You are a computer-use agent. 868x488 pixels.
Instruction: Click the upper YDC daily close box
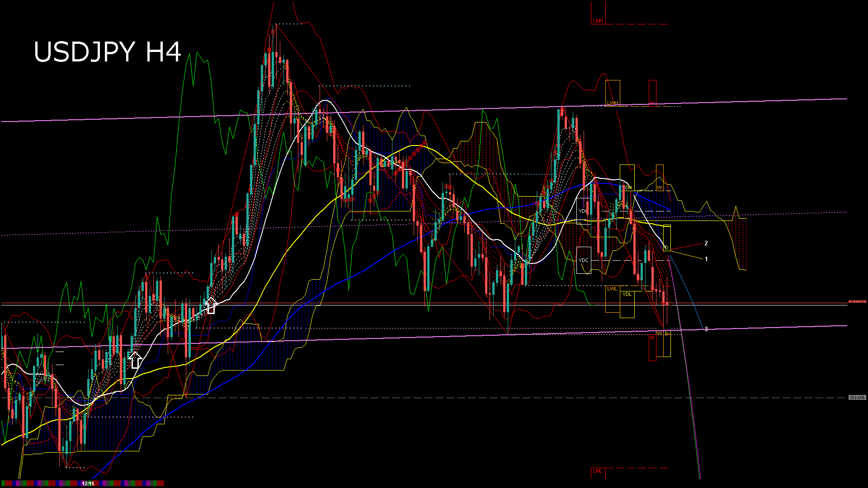point(583,210)
